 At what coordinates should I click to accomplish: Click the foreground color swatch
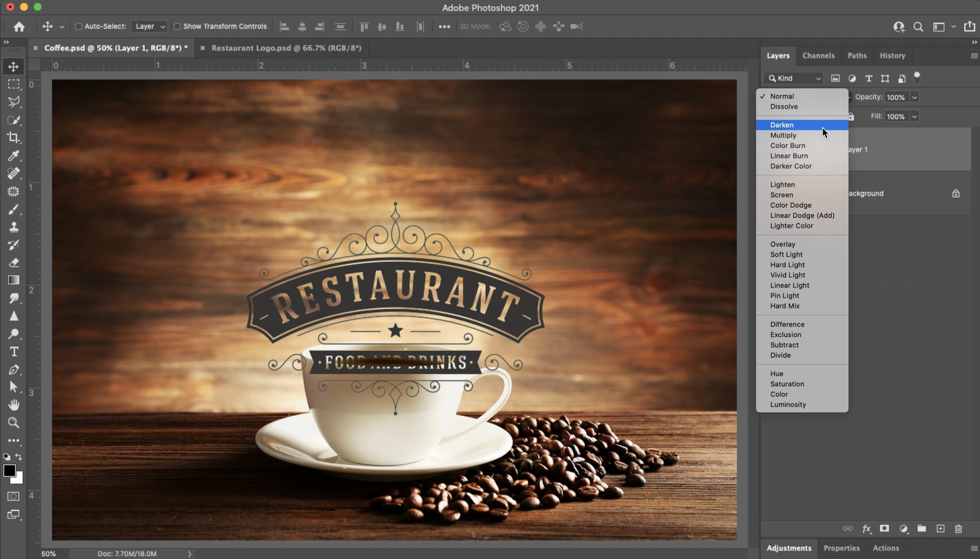[10, 471]
